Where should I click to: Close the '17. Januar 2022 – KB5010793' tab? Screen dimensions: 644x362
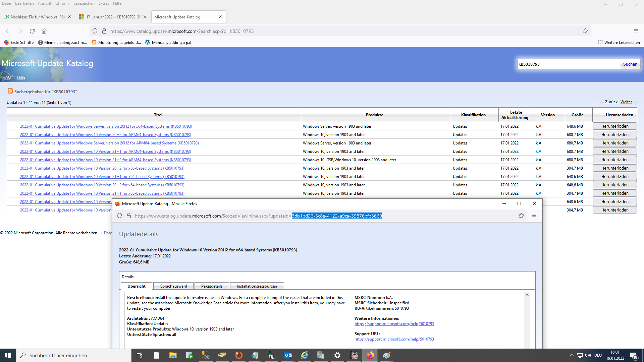(x=145, y=17)
